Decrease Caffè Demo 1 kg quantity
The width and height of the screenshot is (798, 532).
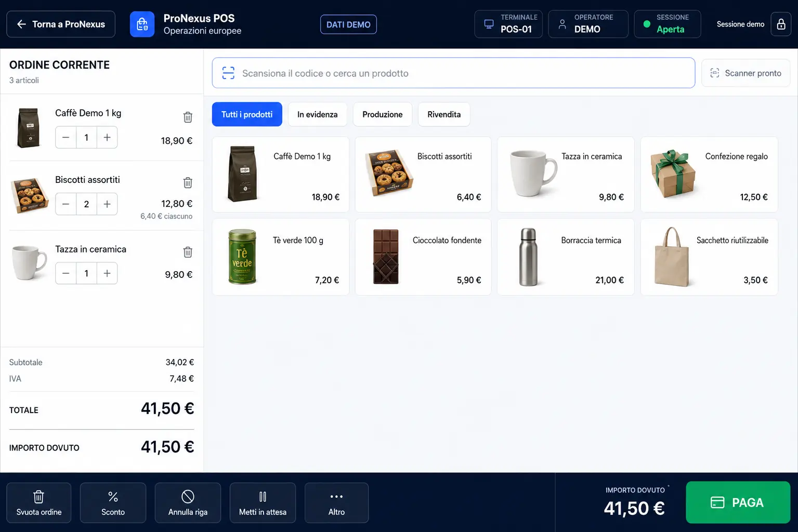66,138
